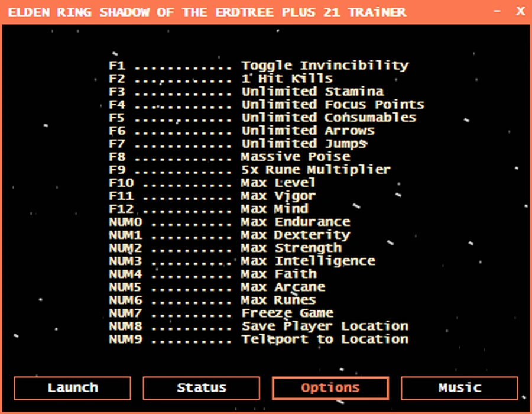Select the Max Runes line

tap(212, 300)
